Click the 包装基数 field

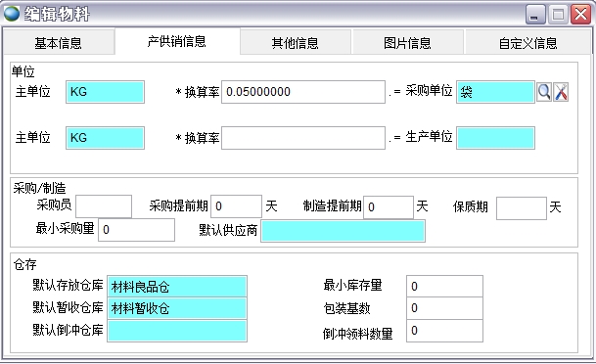(444, 308)
